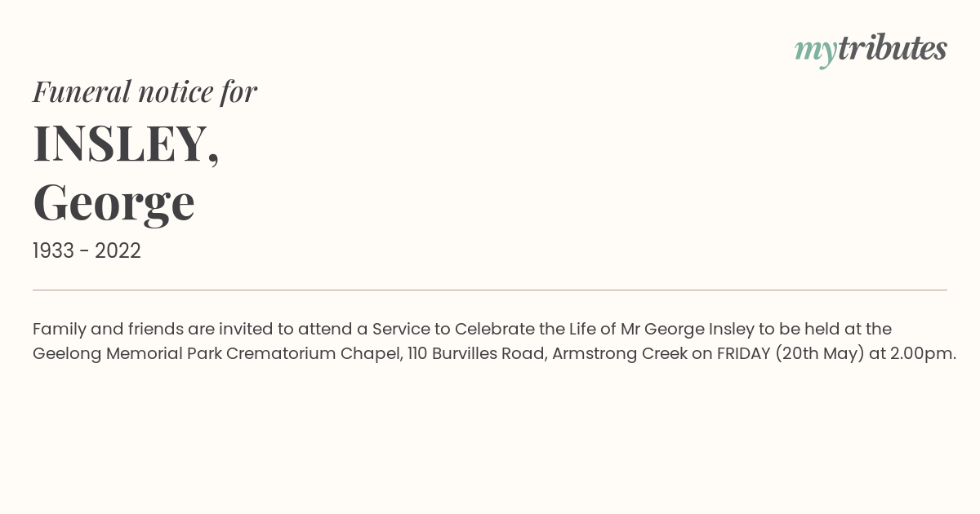
Task: Click the "tributes" word in the logo
Action: [893, 48]
